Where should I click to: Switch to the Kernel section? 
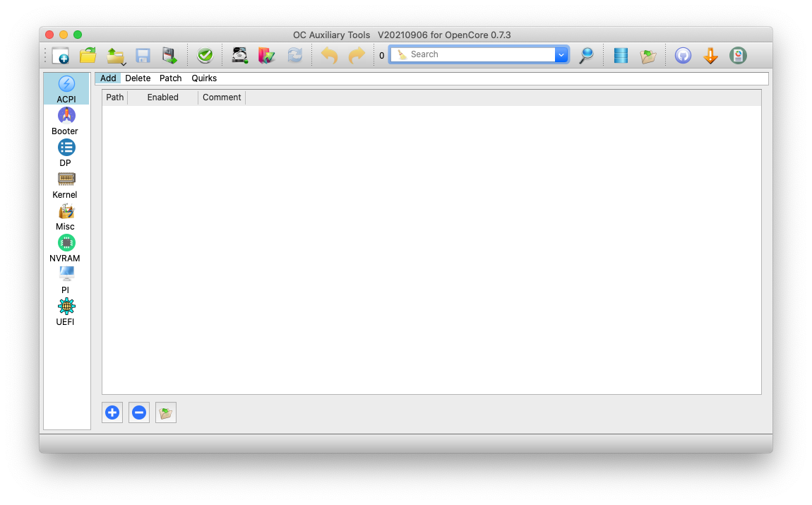(65, 185)
